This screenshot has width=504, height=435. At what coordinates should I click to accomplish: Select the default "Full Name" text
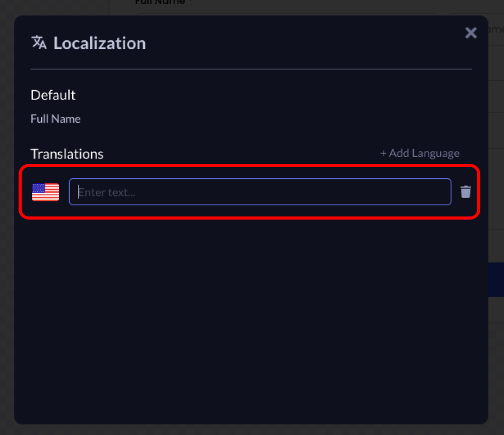56,119
